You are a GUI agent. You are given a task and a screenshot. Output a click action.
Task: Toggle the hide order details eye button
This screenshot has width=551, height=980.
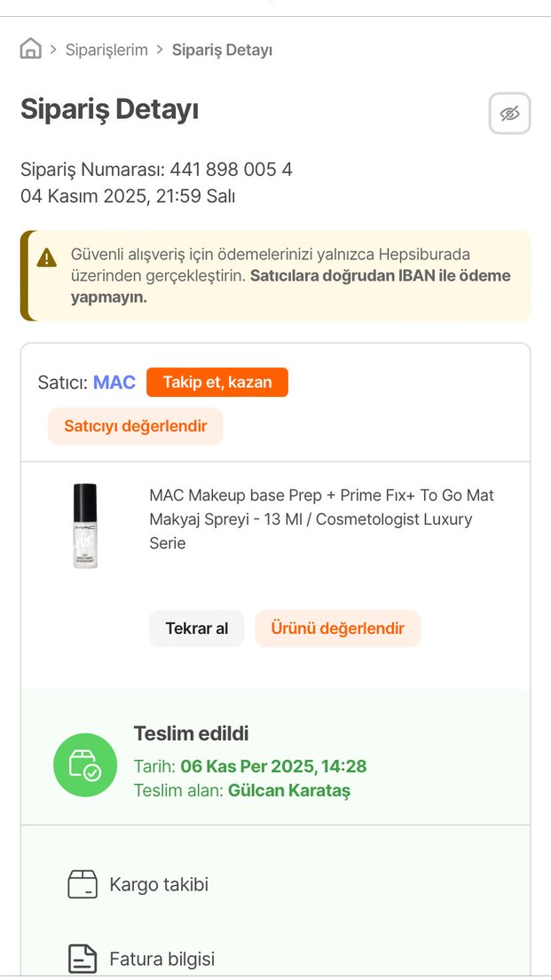pyautogui.click(x=509, y=114)
